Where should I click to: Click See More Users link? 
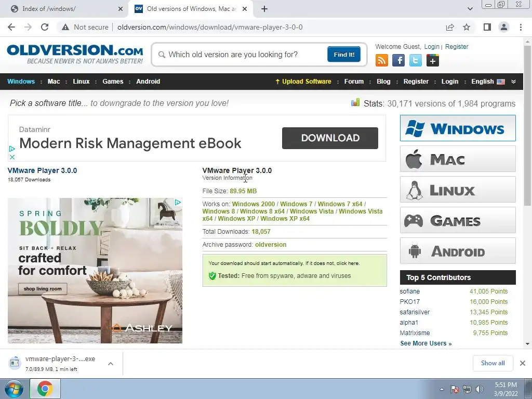(426, 343)
